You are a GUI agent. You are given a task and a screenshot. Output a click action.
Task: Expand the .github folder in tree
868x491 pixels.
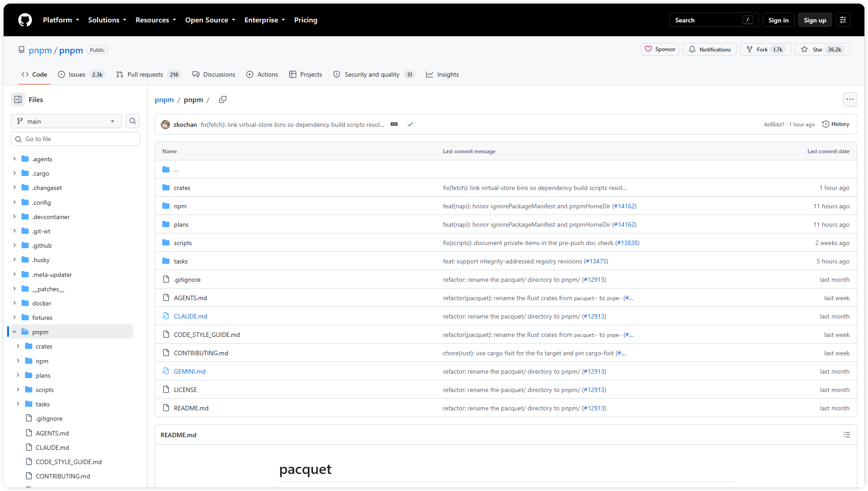[14, 245]
